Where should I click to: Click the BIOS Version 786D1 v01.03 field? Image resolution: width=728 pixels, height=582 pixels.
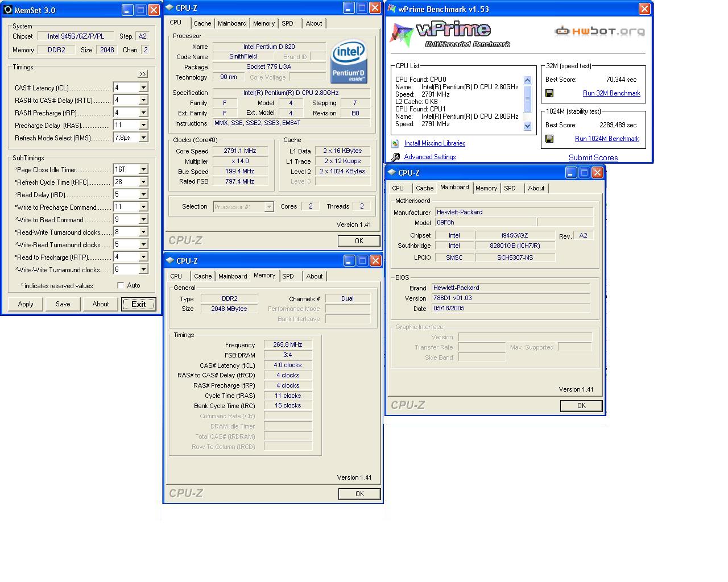coord(511,298)
